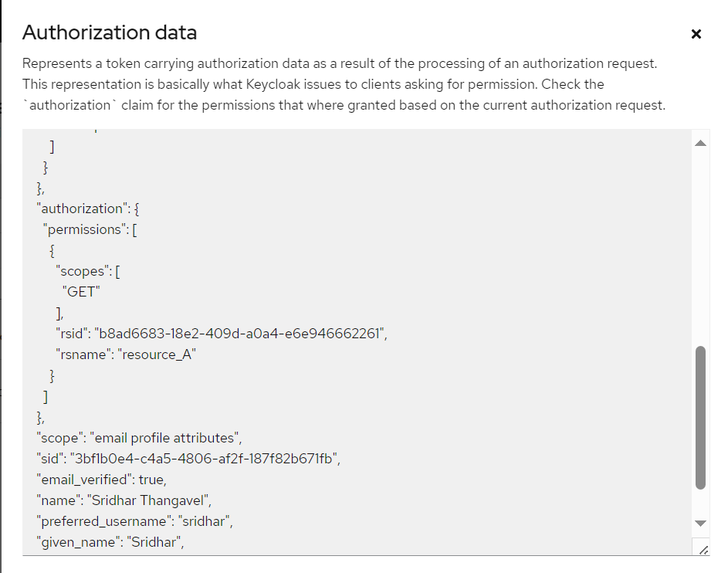Click the resize grip at bottom-right corner
The height and width of the screenshot is (573, 728).
tap(703, 550)
